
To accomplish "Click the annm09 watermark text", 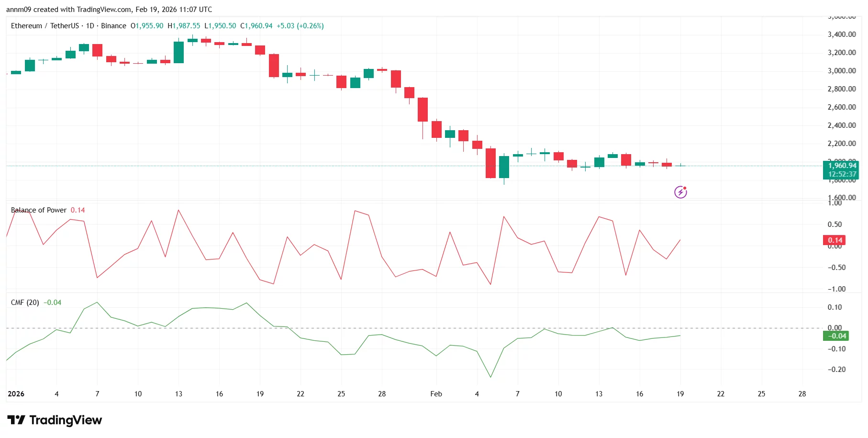I will click(x=18, y=9).
